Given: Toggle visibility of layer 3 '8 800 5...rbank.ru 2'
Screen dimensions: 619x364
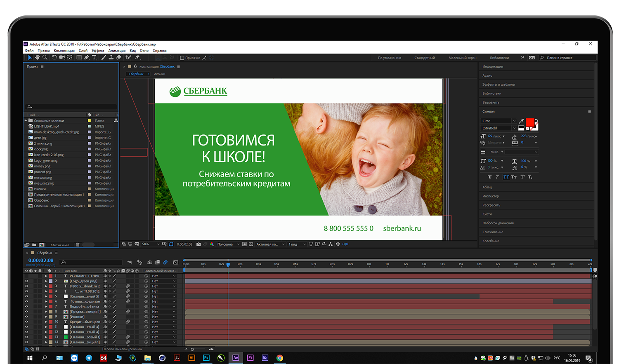Looking at the screenshot, I should tap(27, 286).
